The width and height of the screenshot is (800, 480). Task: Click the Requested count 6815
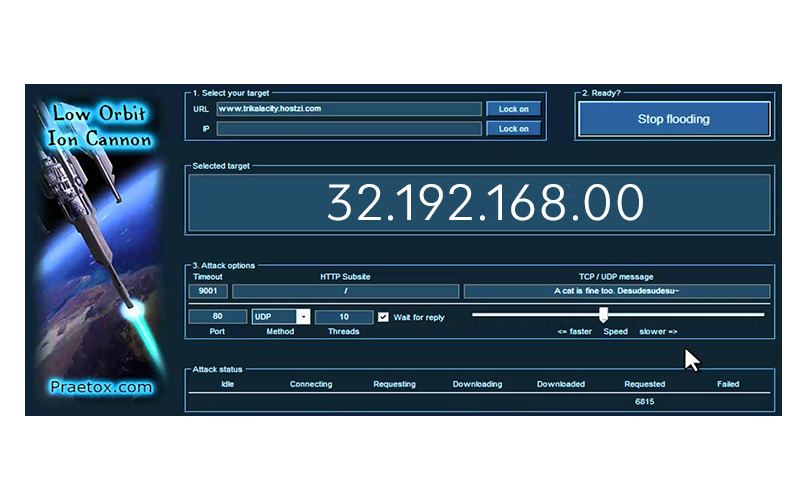click(x=644, y=401)
